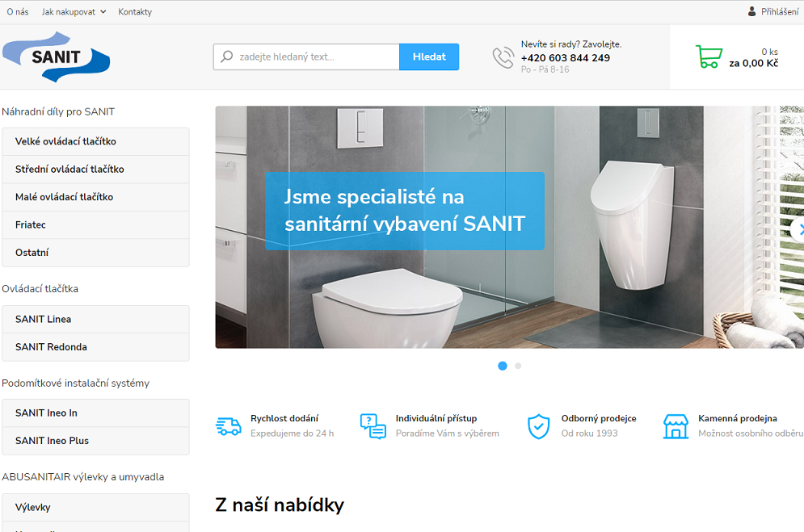Advance banner with next arrow

tap(798, 229)
